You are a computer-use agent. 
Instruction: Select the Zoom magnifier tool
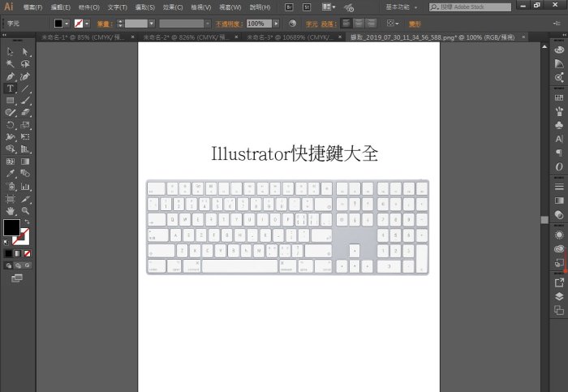point(25,210)
